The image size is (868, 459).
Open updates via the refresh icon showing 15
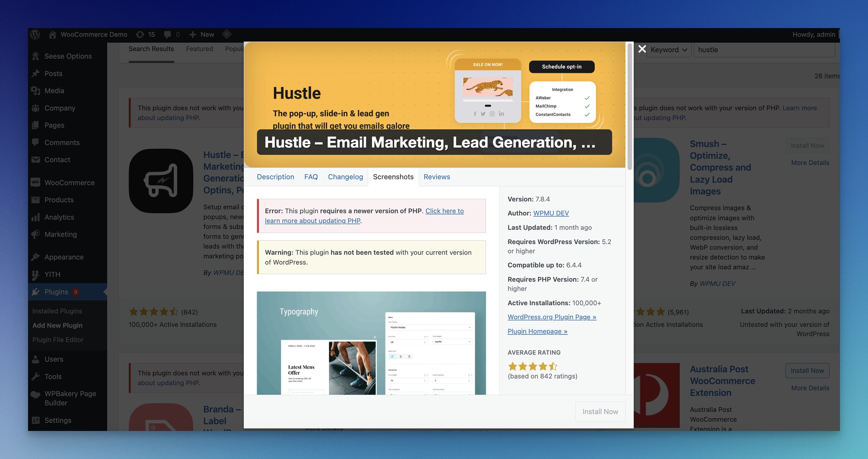(145, 34)
